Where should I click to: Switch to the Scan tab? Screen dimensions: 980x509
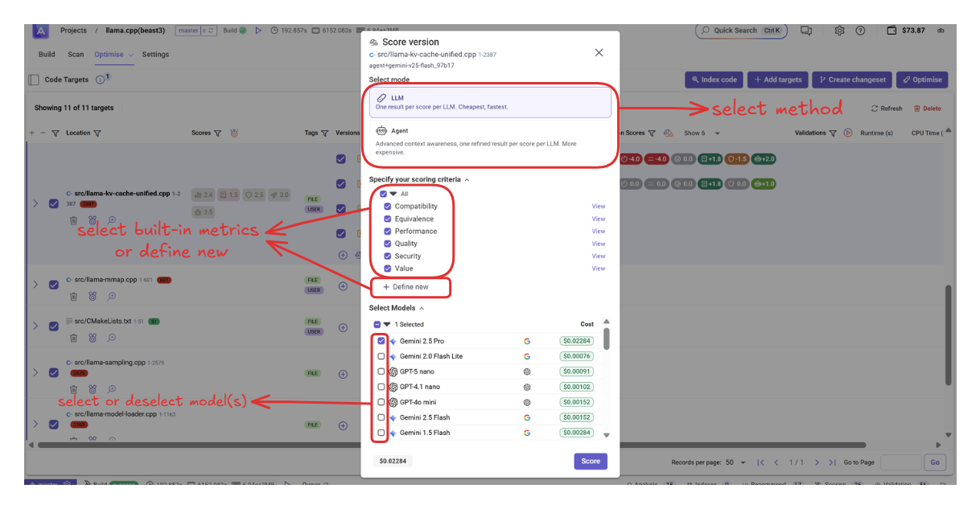tap(76, 55)
